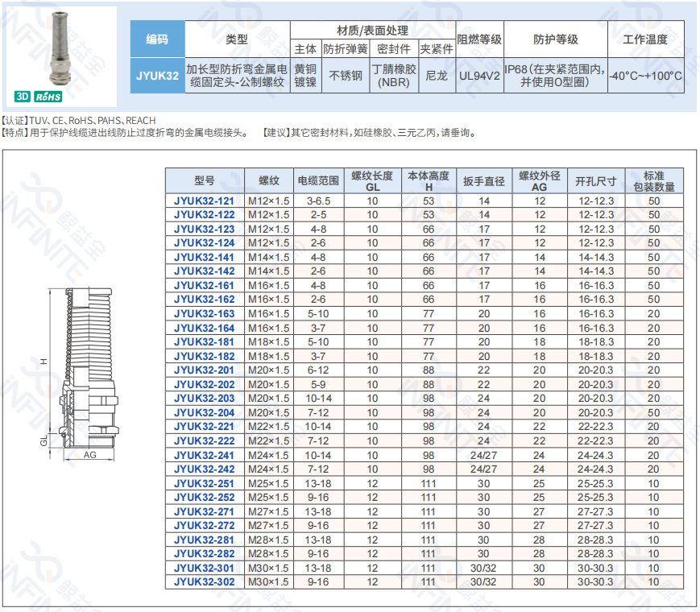Select model JYUK32-301
This screenshot has height=612, width=700.
[205, 568]
